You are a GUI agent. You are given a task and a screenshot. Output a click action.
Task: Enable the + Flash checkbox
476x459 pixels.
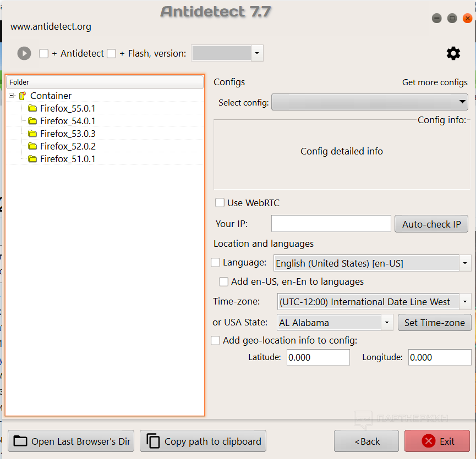click(x=111, y=54)
